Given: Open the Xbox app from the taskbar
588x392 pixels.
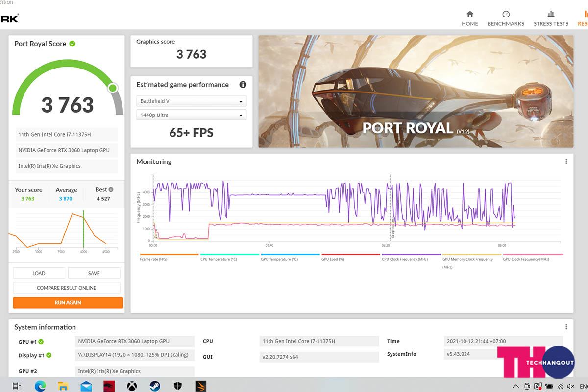Looking at the screenshot, I should [132, 385].
